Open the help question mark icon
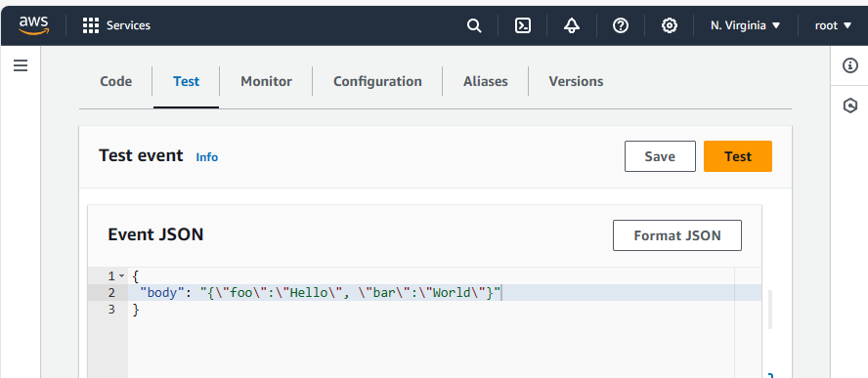The width and height of the screenshot is (868, 378). pyautogui.click(x=621, y=25)
